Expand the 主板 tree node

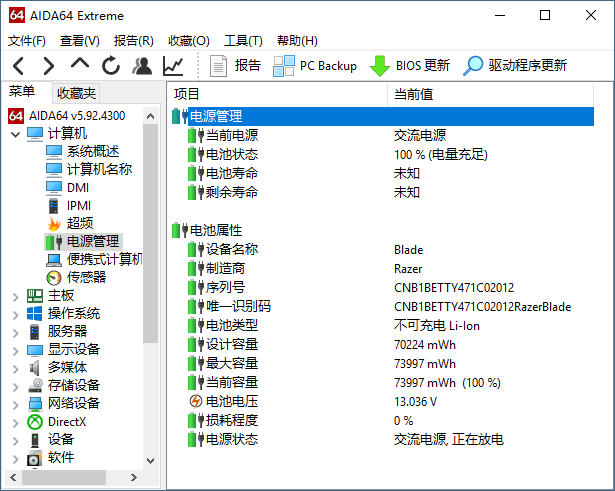point(15,296)
